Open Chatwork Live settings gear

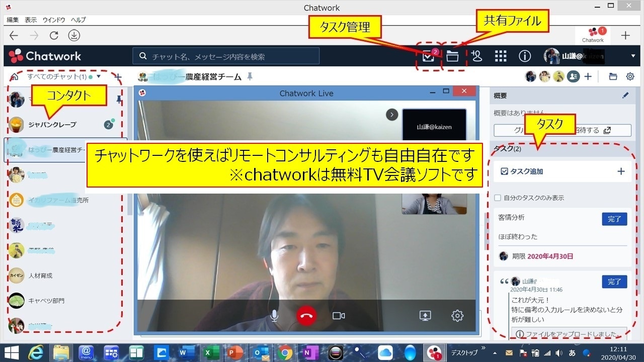tap(457, 316)
